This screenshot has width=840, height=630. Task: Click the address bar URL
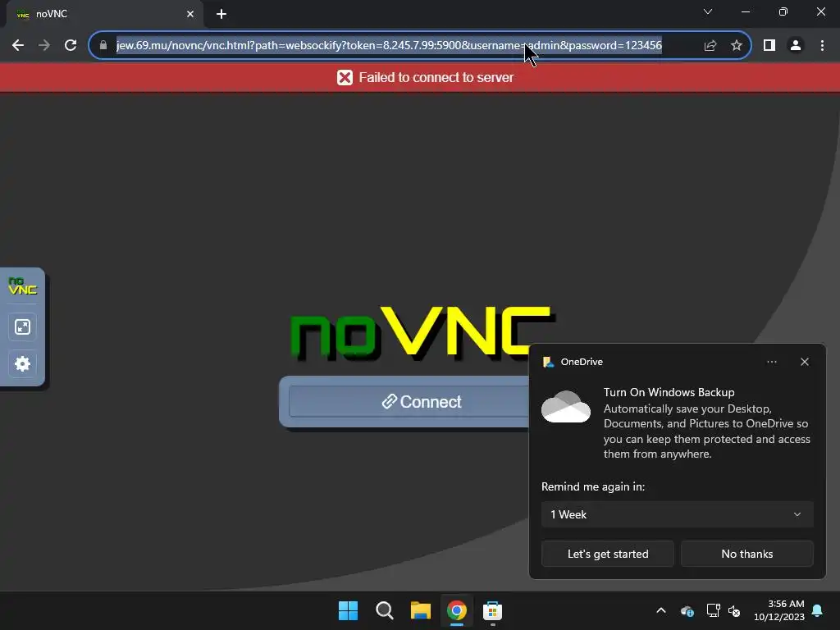389,46
